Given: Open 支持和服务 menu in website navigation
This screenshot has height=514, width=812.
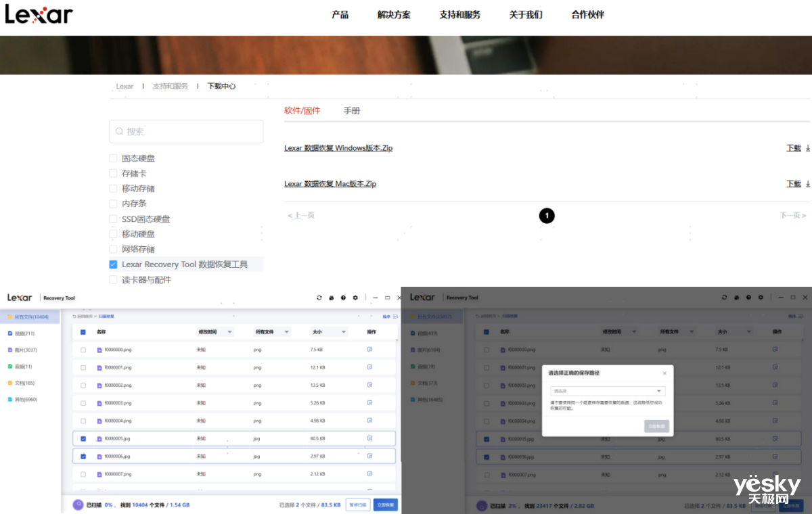Looking at the screenshot, I should (460, 15).
